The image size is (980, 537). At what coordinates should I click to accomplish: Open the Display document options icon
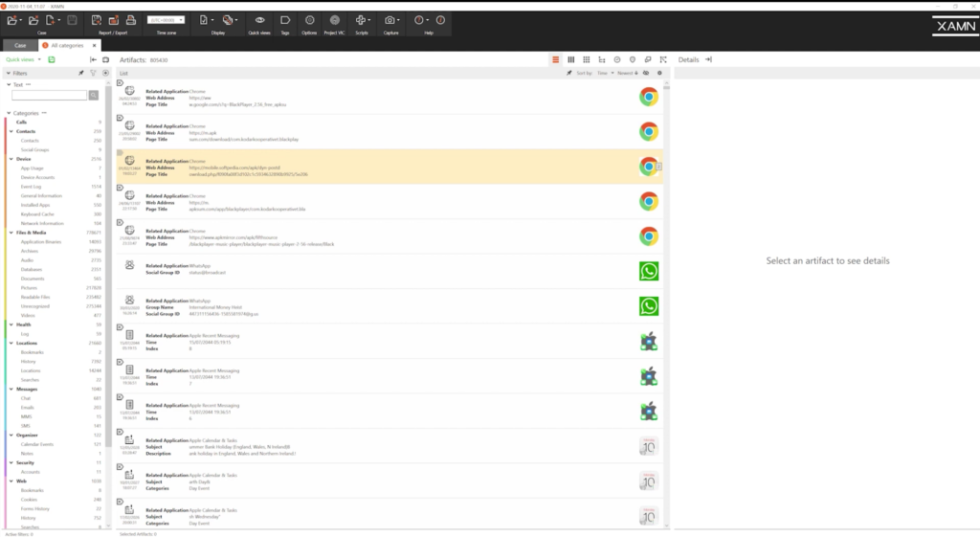click(x=205, y=20)
